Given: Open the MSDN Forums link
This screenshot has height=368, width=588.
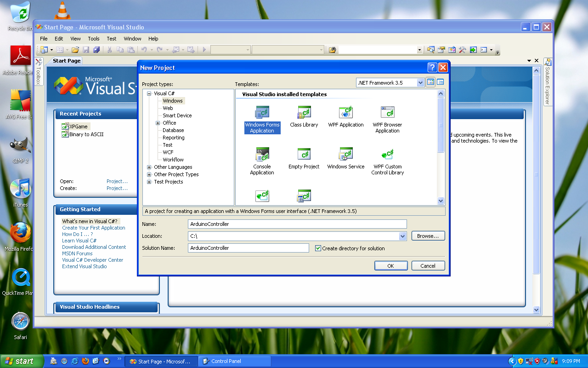Looking at the screenshot, I should coord(77,253).
